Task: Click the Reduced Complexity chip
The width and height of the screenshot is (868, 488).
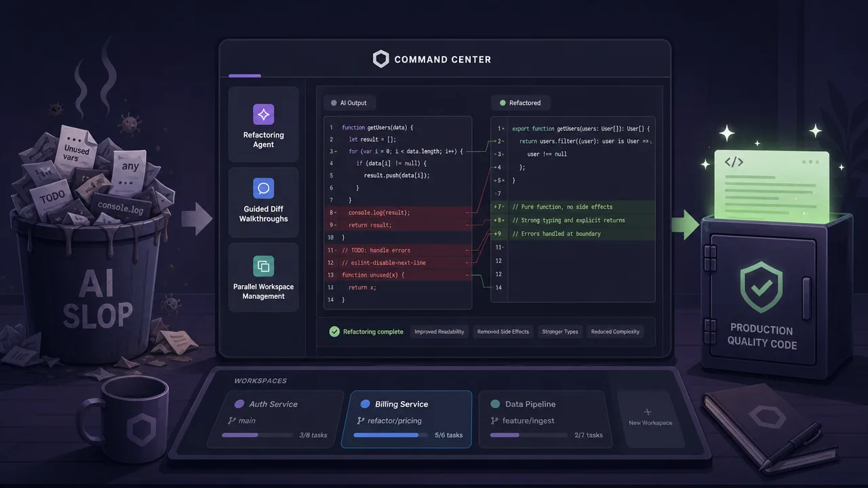Action: pos(615,331)
